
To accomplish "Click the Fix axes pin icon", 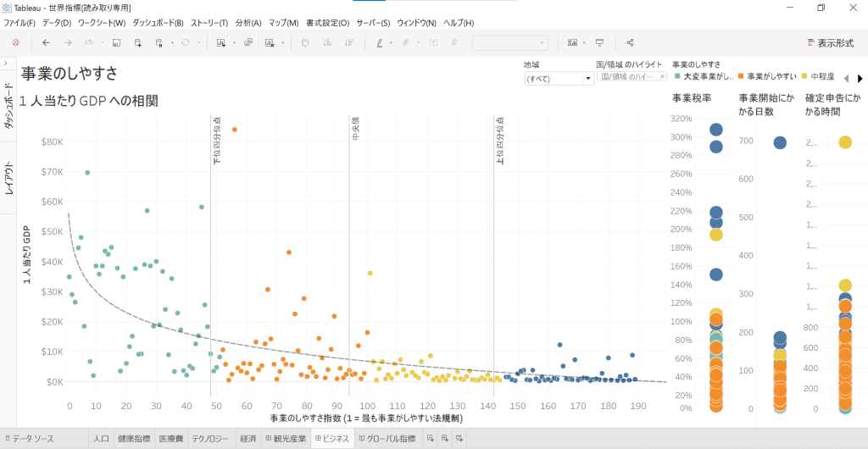I will (x=454, y=42).
